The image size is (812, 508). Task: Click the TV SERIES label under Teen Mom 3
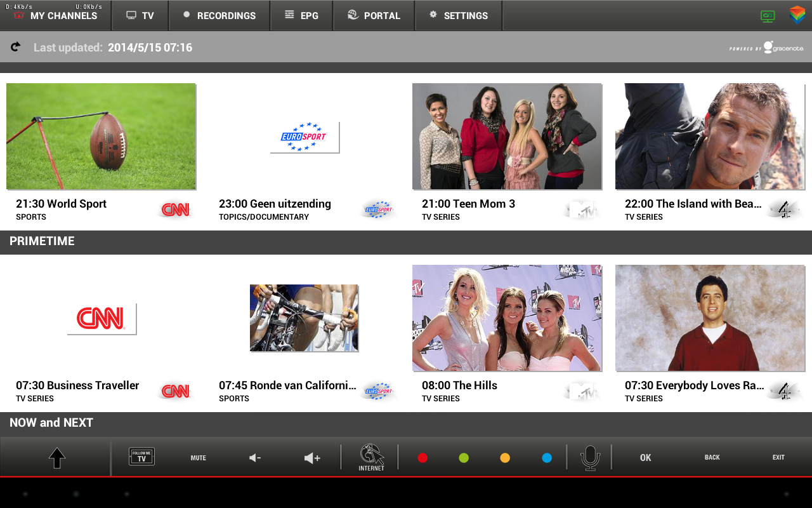[441, 217]
